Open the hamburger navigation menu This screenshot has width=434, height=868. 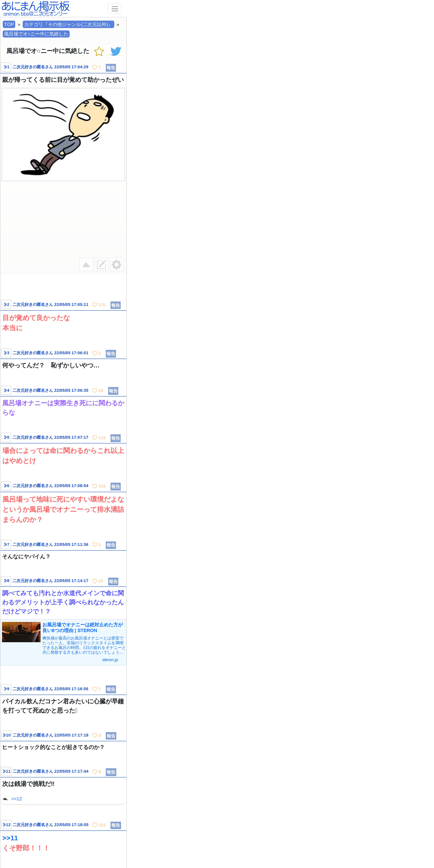click(x=115, y=9)
